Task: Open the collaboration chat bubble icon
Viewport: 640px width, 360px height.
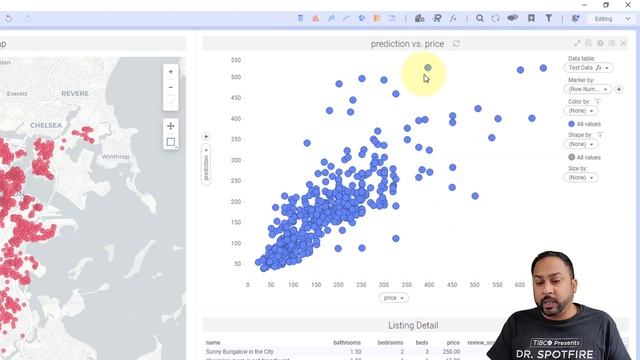Action: [513, 18]
